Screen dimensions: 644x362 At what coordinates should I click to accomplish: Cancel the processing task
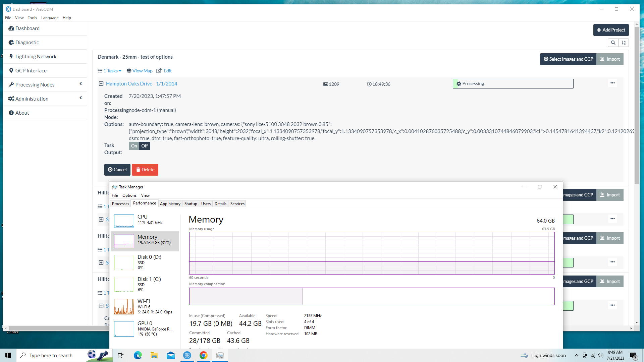[x=117, y=170]
